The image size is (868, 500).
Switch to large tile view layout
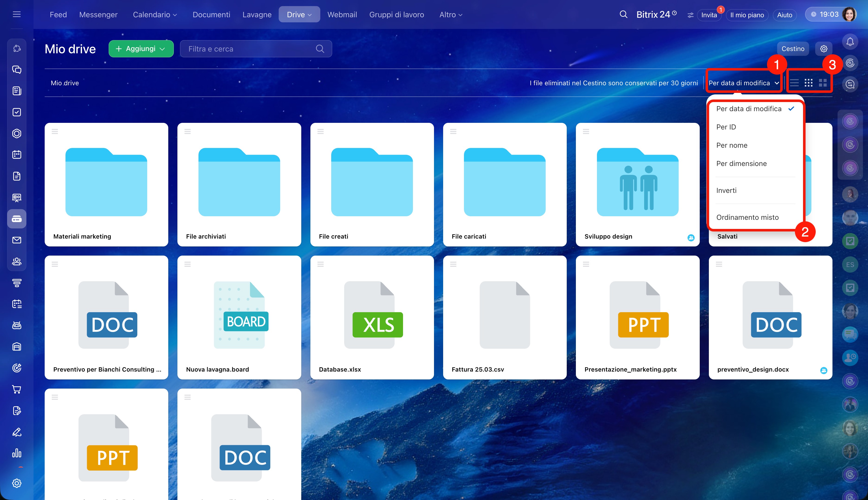(823, 83)
